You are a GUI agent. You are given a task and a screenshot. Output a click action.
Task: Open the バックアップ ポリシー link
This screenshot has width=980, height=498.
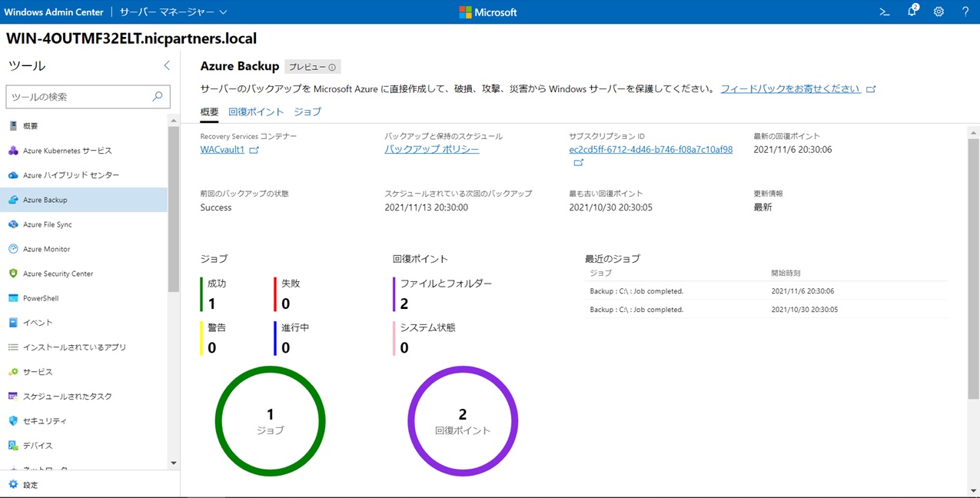coord(431,149)
